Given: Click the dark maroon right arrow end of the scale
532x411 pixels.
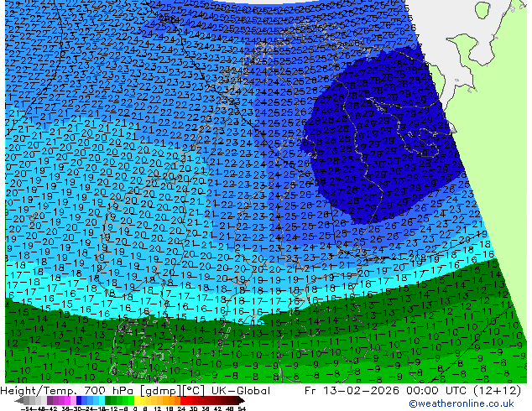Looking at the screenshot, I should click(x=241, y=400).
